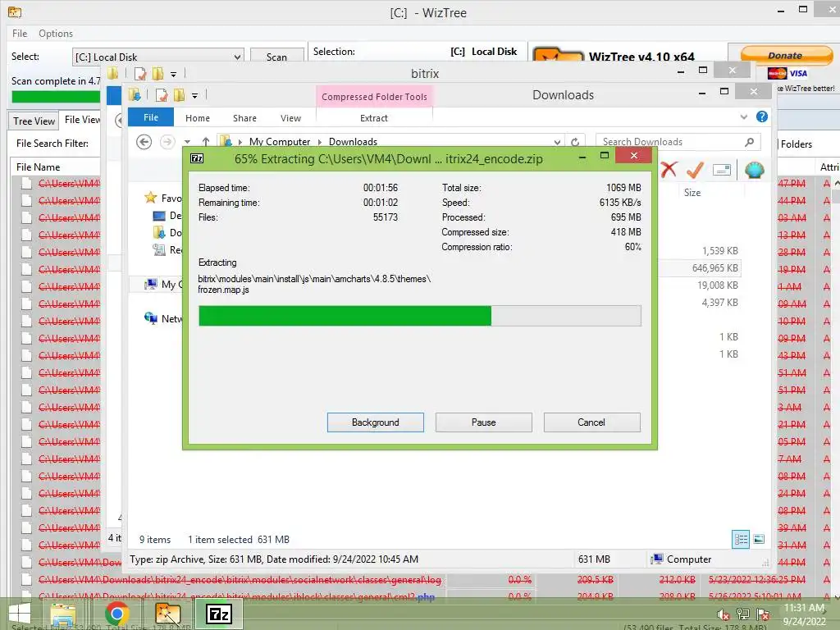Click the Downloads breadcrumb in address bar

353,141
